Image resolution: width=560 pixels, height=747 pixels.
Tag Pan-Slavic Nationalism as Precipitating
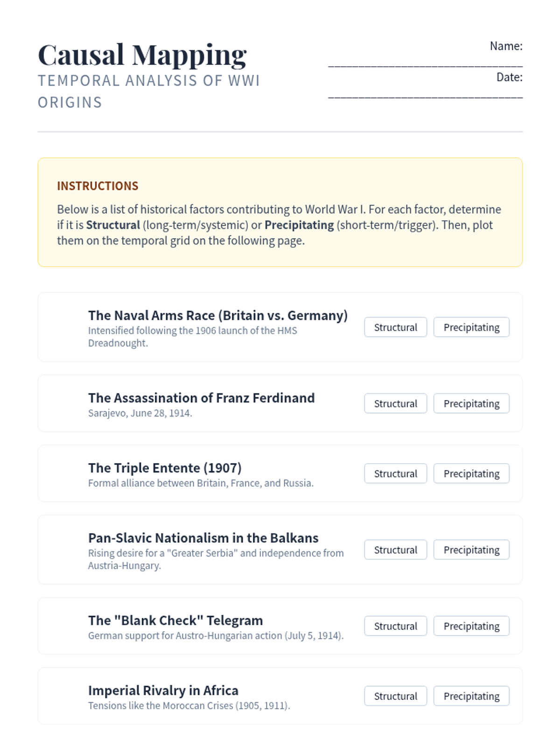pyautogui.click(x=471, y=550)
